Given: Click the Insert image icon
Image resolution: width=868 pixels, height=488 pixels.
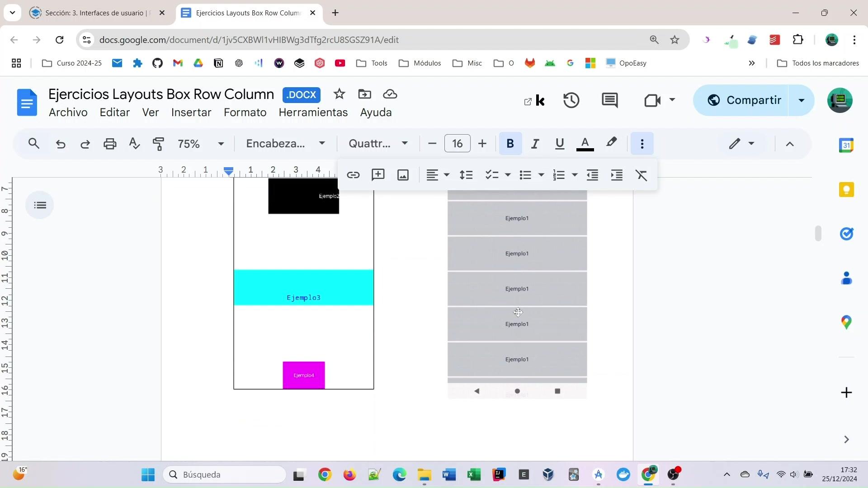Looking at the screenshot, I should [x=403, y=175].
